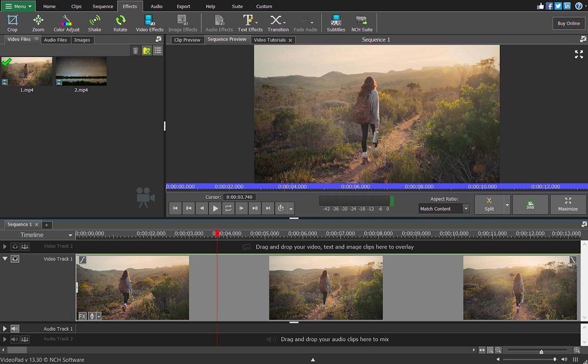The image size is (588, 364).
Task: Delete selected file with trash icon
Action: pyautogui.click(x=136, y=51)
